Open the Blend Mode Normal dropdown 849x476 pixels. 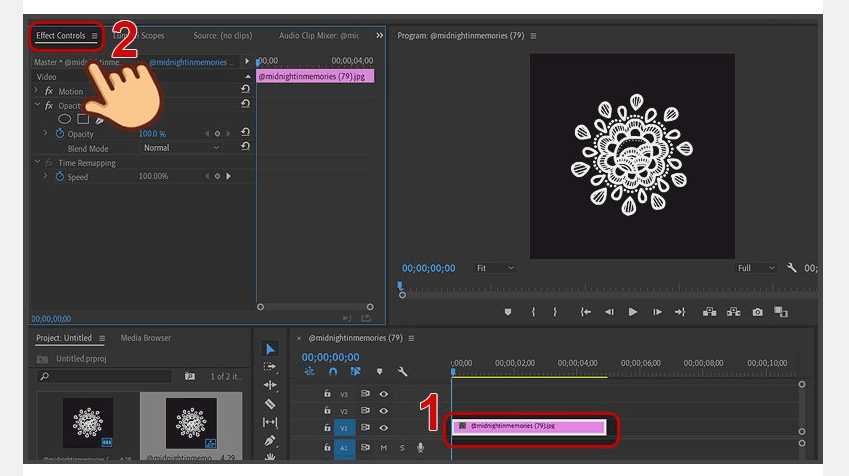coord(181,148)
